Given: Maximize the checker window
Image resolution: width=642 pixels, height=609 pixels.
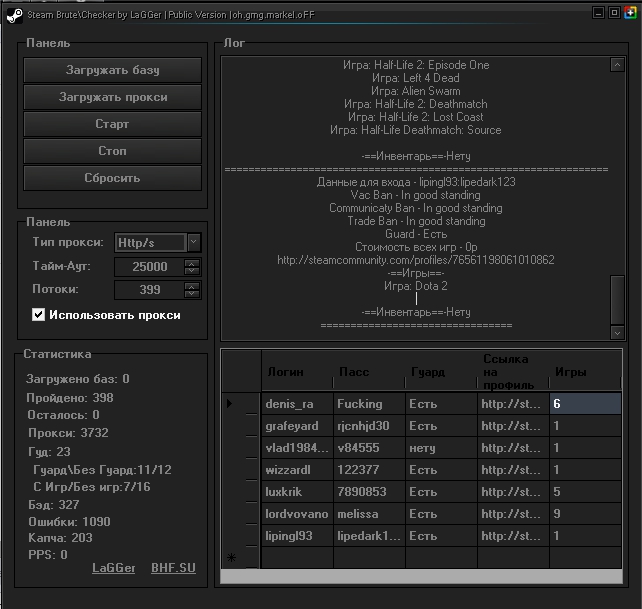Looking at the screenshot, I should (x=614, y=13).
